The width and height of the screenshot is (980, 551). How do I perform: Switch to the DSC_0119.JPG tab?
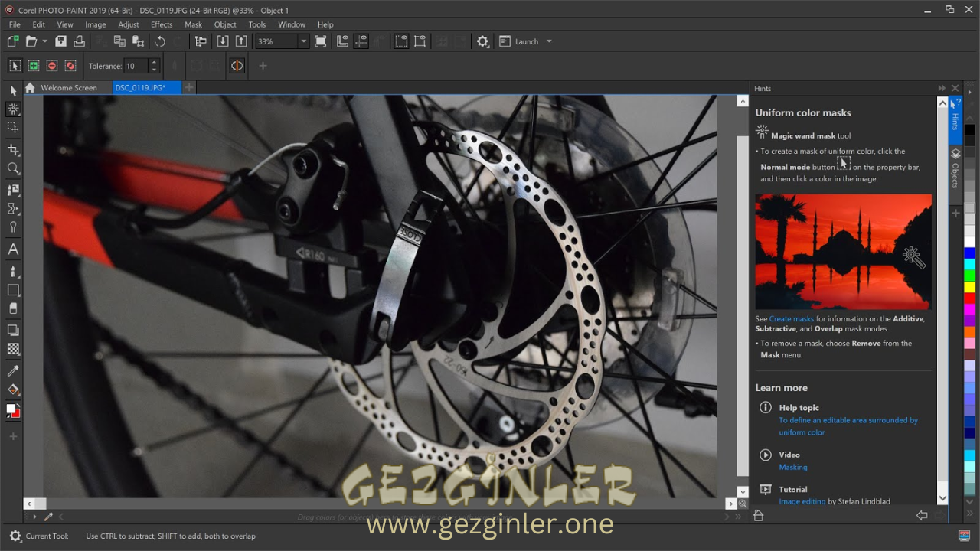pos(147,88)
